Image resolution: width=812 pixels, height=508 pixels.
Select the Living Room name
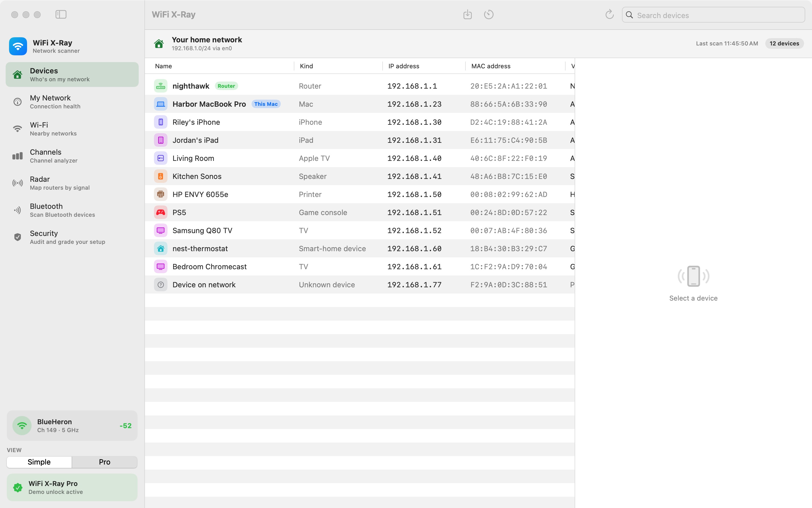[193, 158]
